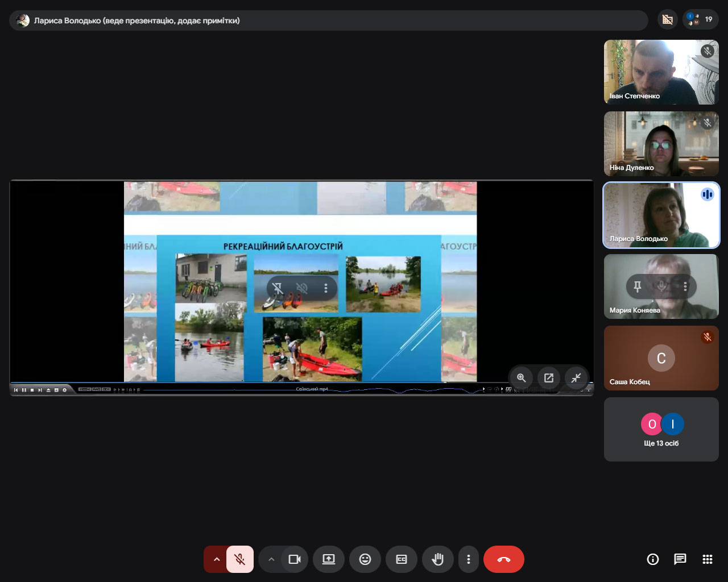
Task: Show all participants via count badge 19
Action: click(700, 20)
